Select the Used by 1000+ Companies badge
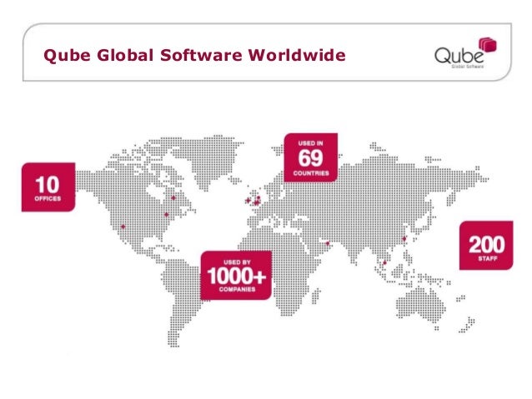532x399 pixels. click(237, 275)
